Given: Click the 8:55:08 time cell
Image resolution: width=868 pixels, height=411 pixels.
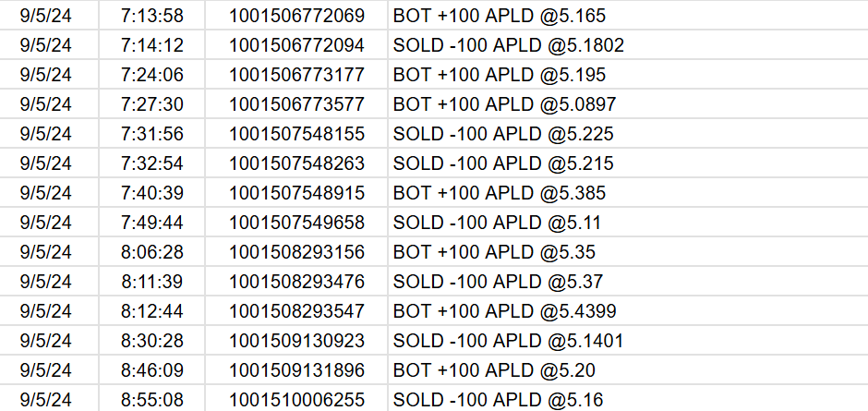Looking at the screenshot, I should tap(152, 400).
